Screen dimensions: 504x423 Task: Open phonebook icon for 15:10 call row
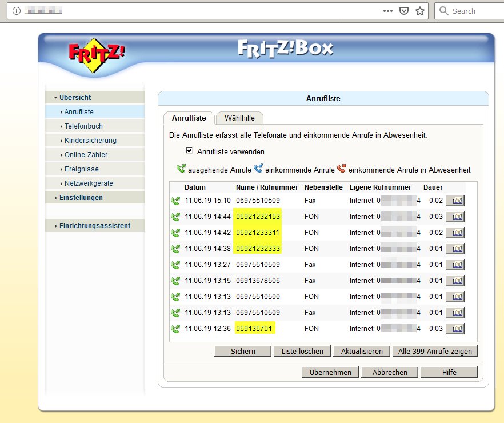[455, 201]
